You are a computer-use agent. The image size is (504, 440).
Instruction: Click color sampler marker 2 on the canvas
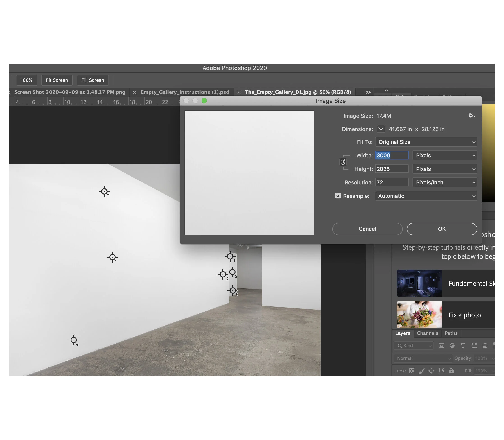coord(232,272)
